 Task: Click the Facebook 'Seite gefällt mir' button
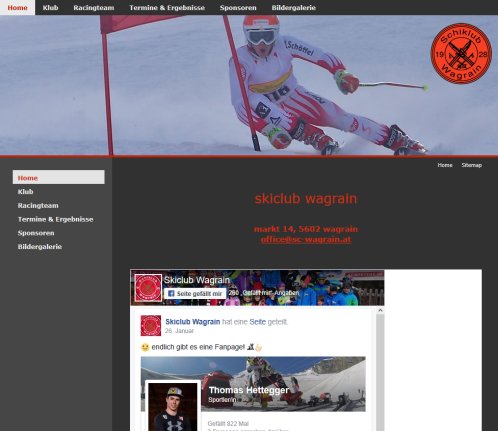click(195, 293)
